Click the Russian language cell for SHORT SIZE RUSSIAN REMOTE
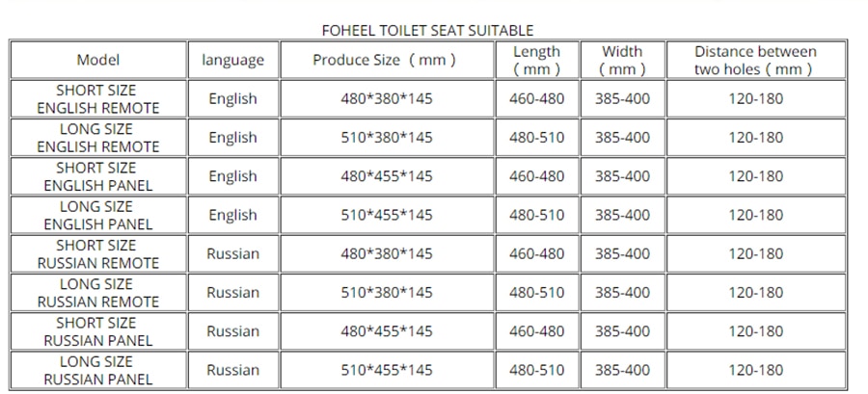868x394 pixels. point(233,253)
